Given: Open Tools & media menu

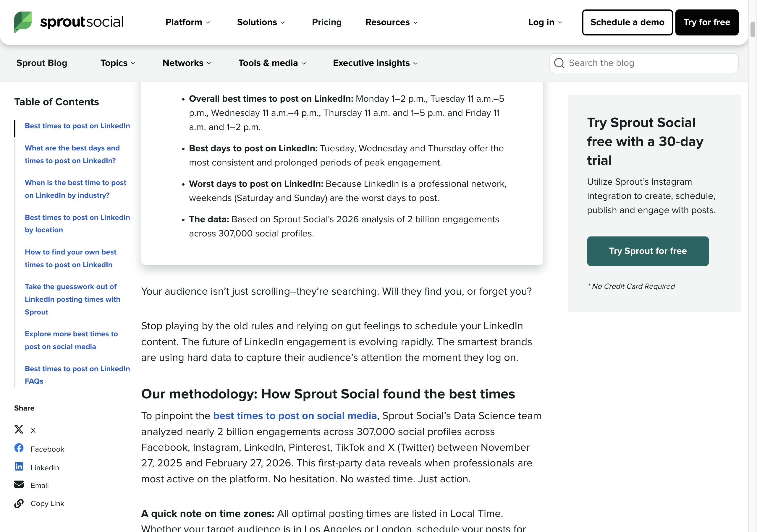Looking at the screenshot, I should point(272,63).
